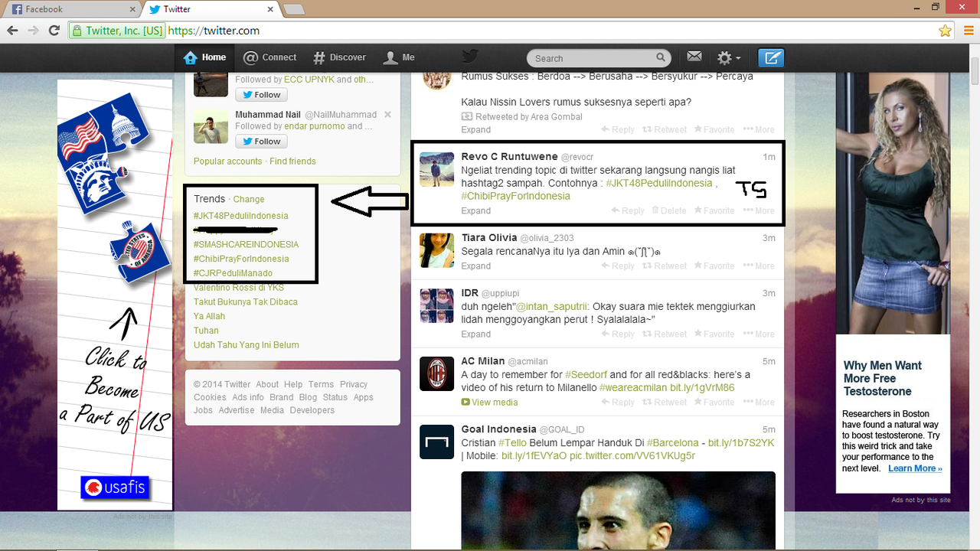
Task: Open Popular accounts link
Action: point(227,161)
